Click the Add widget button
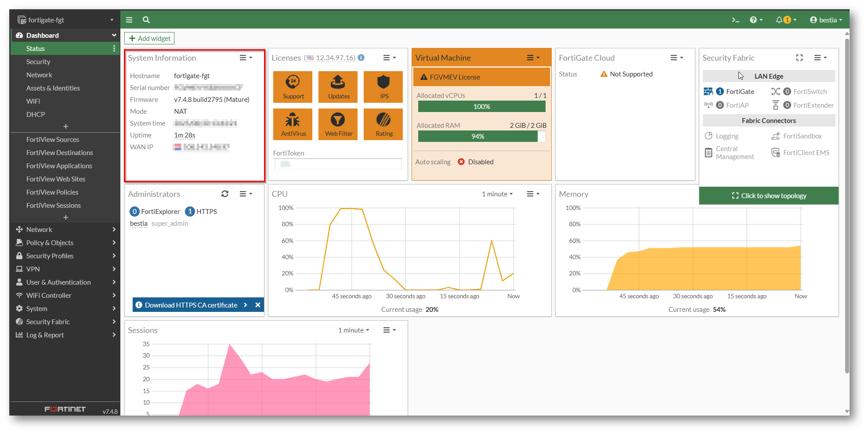This screenshot has height=434, width=868. coord(149,38)
